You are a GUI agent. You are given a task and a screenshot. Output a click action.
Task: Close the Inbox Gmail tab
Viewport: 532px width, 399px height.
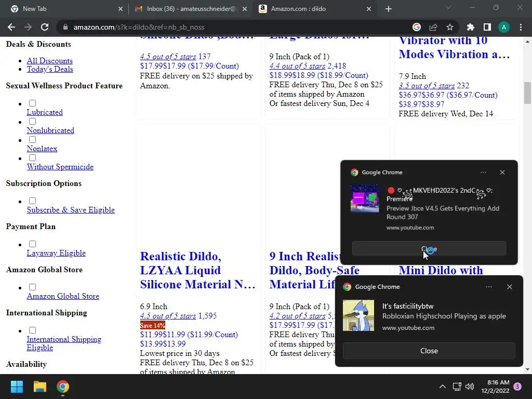[x=245, y=9]
